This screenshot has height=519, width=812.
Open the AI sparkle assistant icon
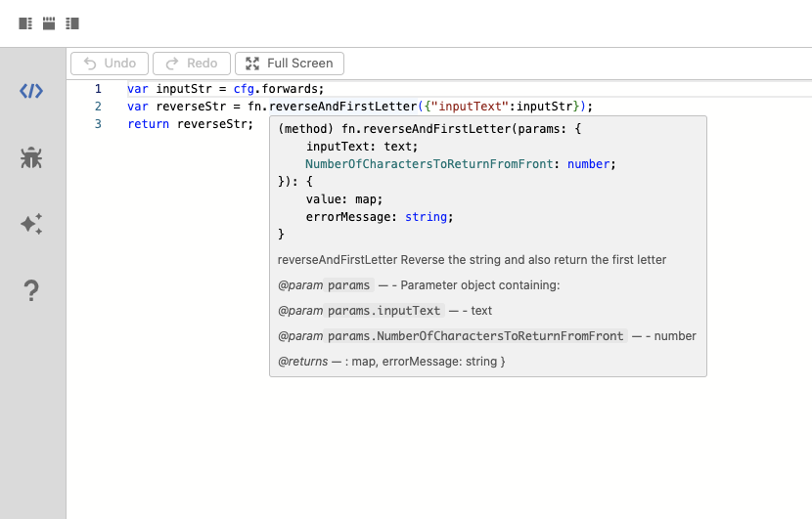point(31,224)
